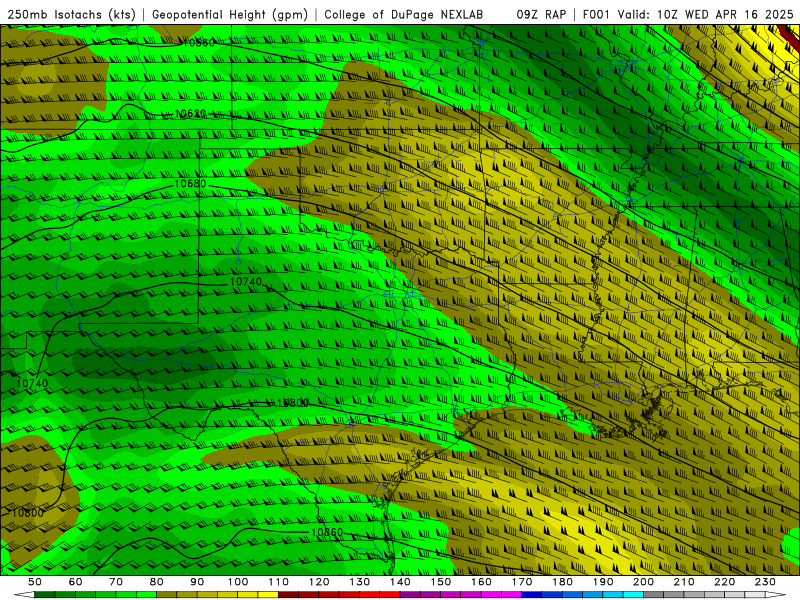Screen dimensions: 800x600
Task: Click the 100 knot color scale label
Action: (238, 582)
